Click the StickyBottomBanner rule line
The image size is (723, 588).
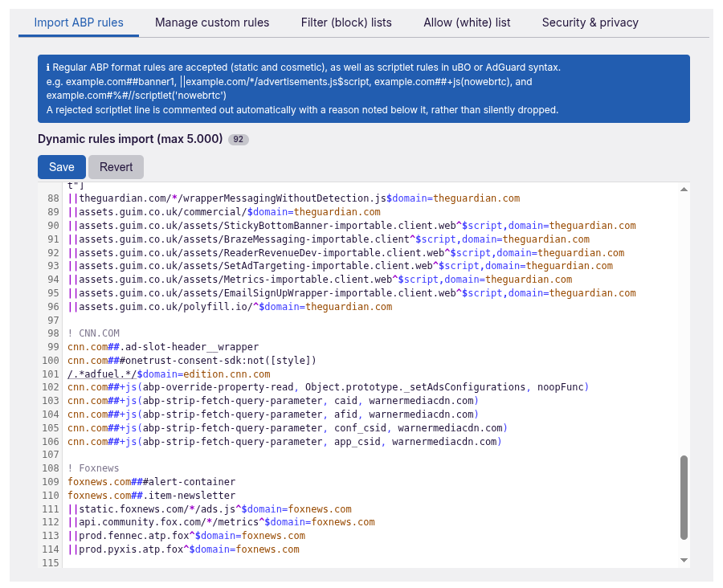352,226
